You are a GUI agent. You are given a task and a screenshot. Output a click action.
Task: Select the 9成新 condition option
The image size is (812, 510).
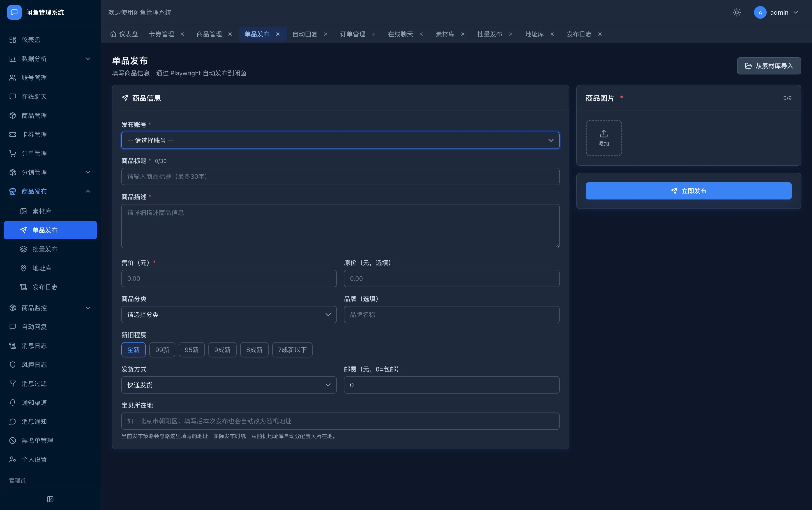[222, 350]
